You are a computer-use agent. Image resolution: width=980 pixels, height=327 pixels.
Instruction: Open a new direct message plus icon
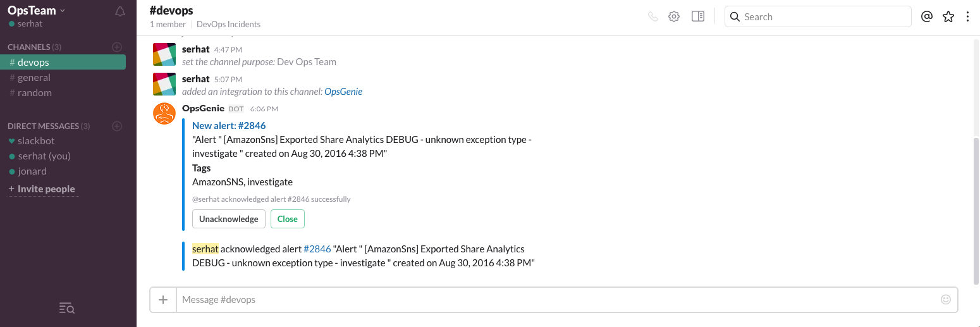tap(117, 126)
